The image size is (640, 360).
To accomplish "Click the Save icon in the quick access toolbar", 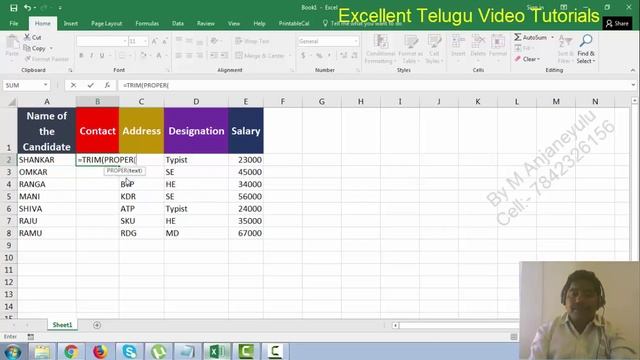I will click(13, 8).
